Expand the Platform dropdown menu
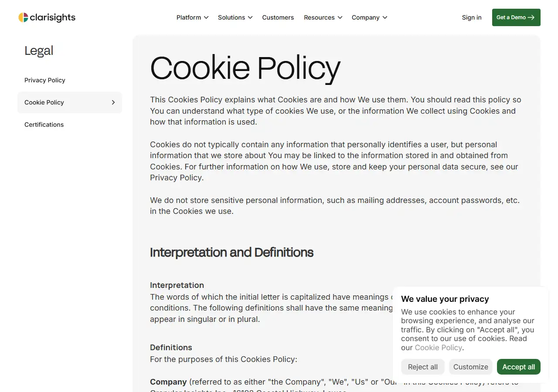Image resolution: width=558 pixels, height=392 pixels. click(192, 17)
